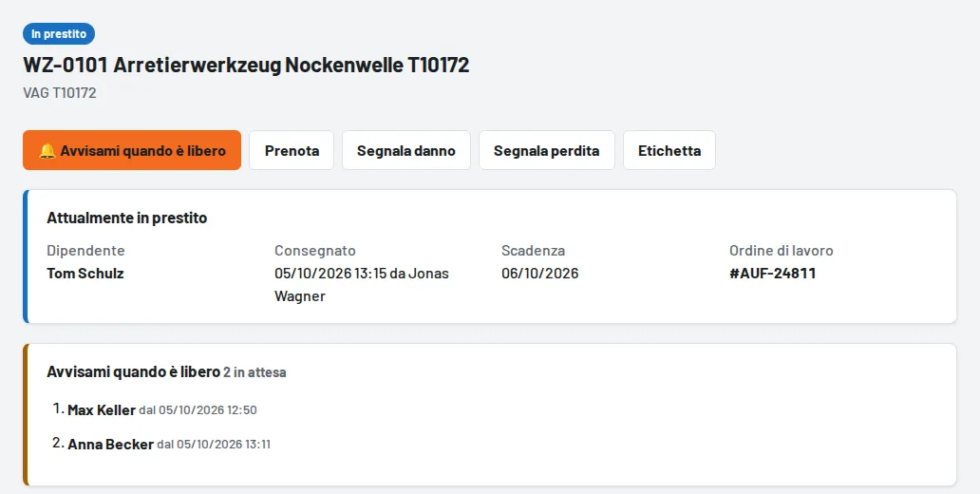Select employee name Tom Schulz
Screen dimensions: 980x494
pyautogui.click(x=85, y=274)
